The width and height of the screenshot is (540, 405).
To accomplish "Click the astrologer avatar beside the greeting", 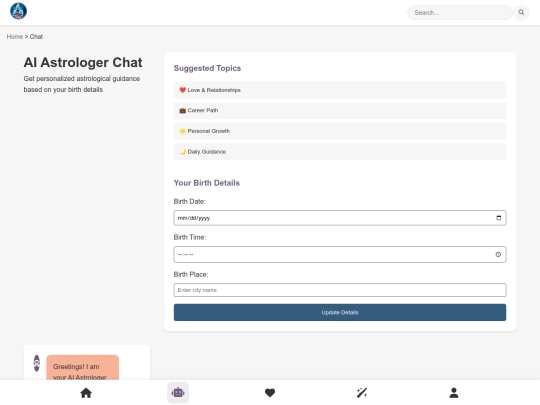I will tap(37, 363).
